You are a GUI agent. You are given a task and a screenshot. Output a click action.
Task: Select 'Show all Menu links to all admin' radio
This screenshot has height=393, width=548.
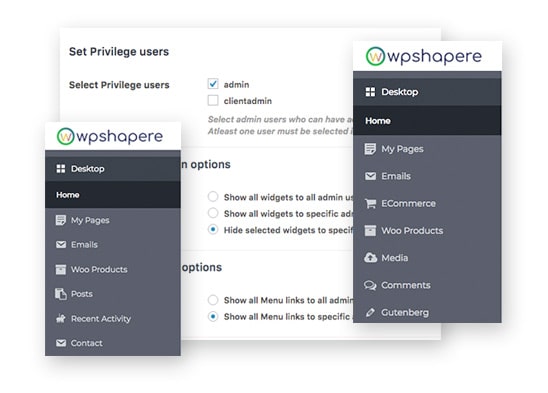coord(213,300)
